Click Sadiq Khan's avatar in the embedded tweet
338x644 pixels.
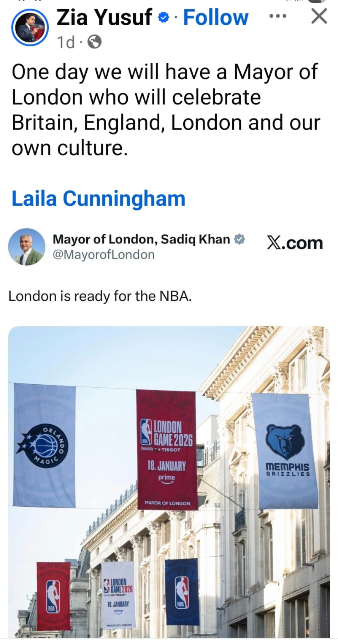point(27,247)
